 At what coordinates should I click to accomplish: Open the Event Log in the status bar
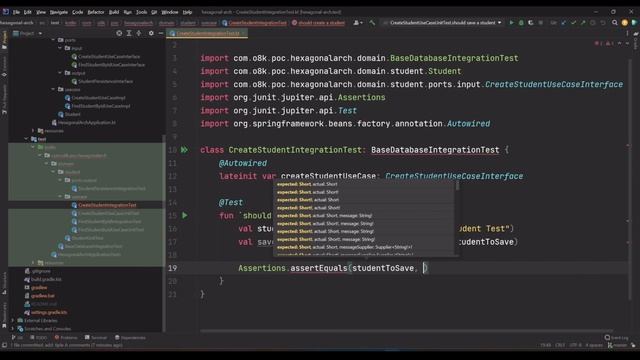(617, 338)
